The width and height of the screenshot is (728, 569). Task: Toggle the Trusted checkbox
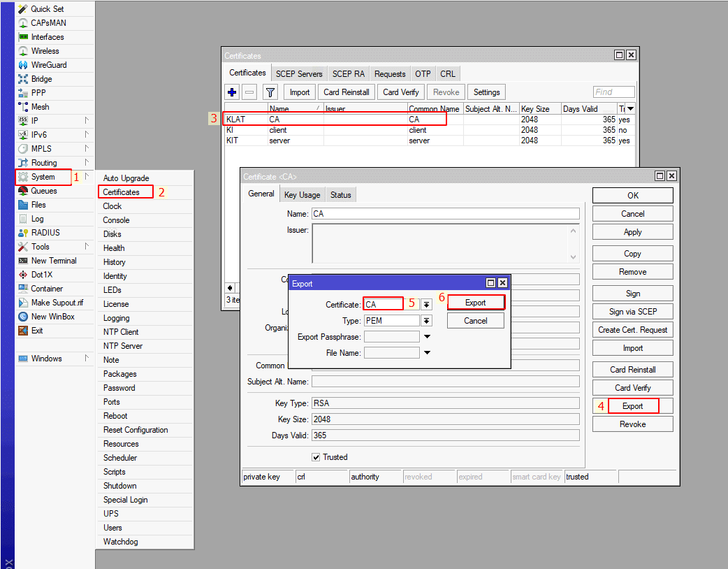click(x=316, y=457)
